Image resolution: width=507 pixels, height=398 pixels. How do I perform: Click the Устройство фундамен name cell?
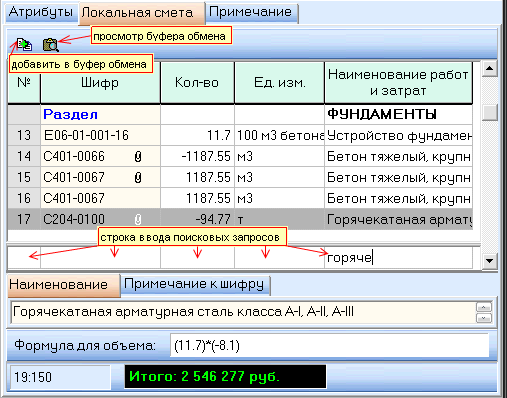click(x=398, y=135)
